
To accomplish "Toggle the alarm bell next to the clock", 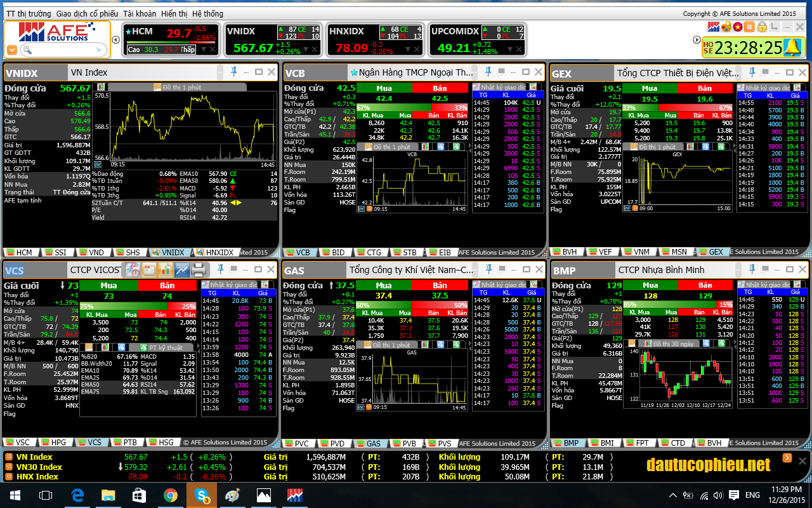I will (x=792, y=48).
